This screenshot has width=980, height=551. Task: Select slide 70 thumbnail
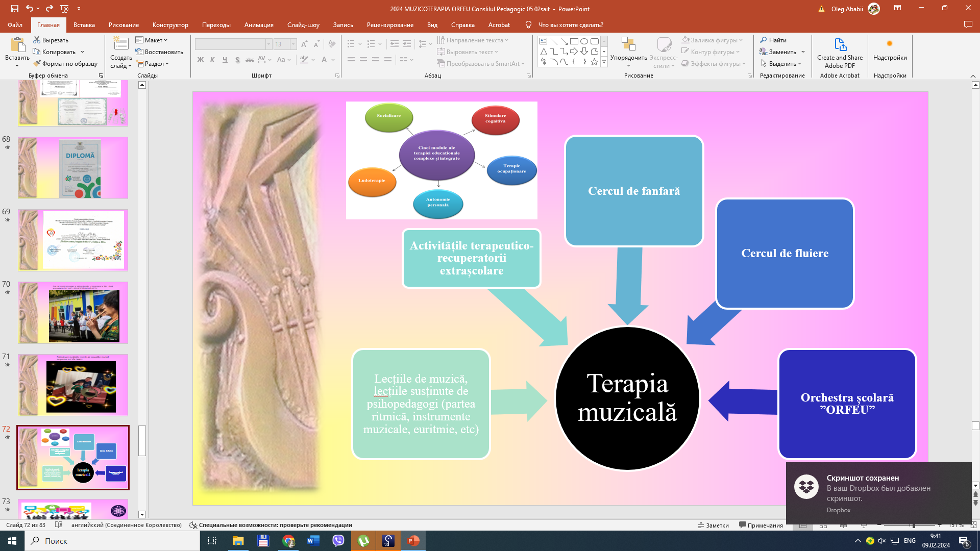(x=73, y=313)
